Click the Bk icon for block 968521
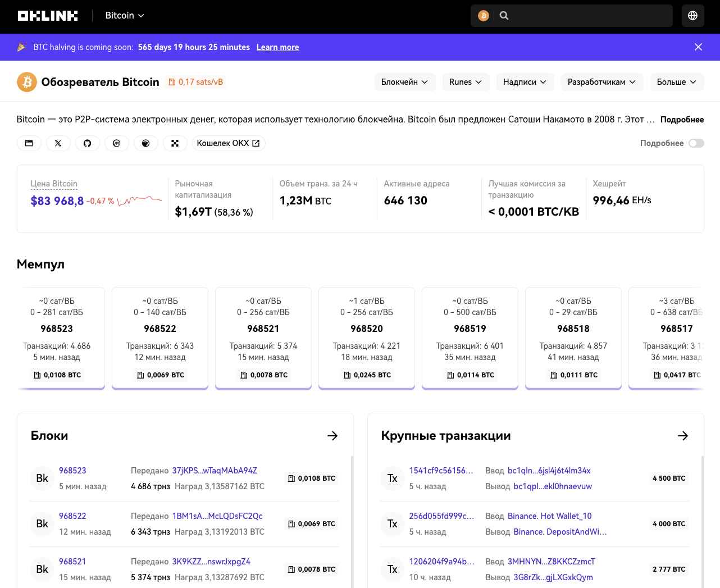 click(42, 569)
